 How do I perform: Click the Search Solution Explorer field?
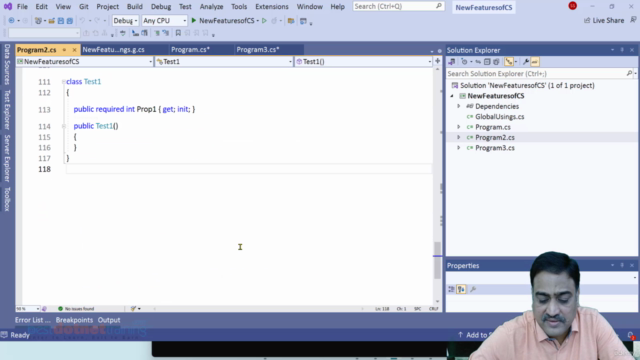point(541,73)
